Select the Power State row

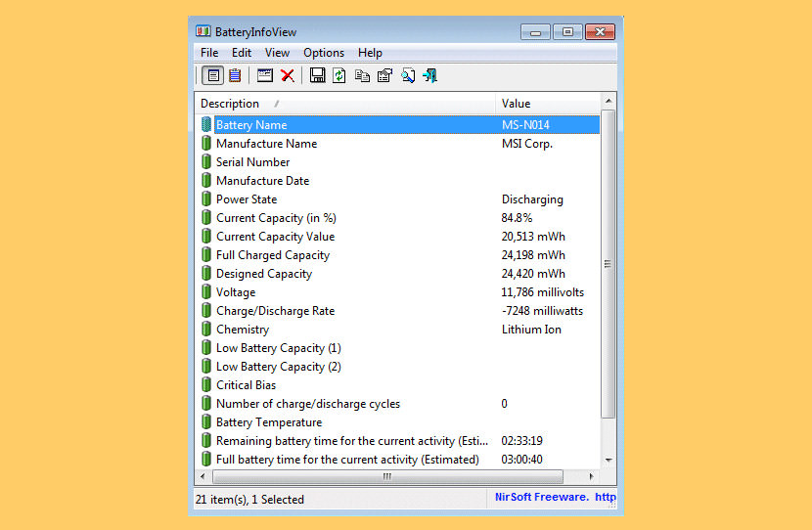(398, 199)
